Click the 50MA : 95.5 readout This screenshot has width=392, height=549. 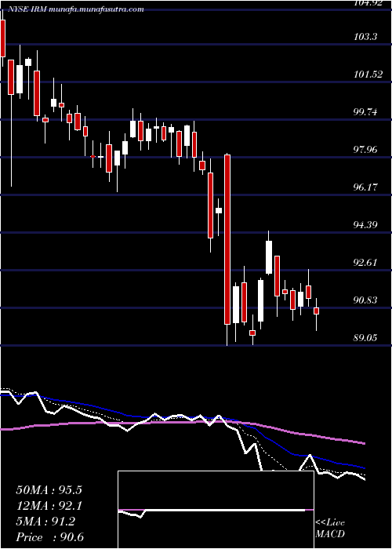(x=49, y=490)
